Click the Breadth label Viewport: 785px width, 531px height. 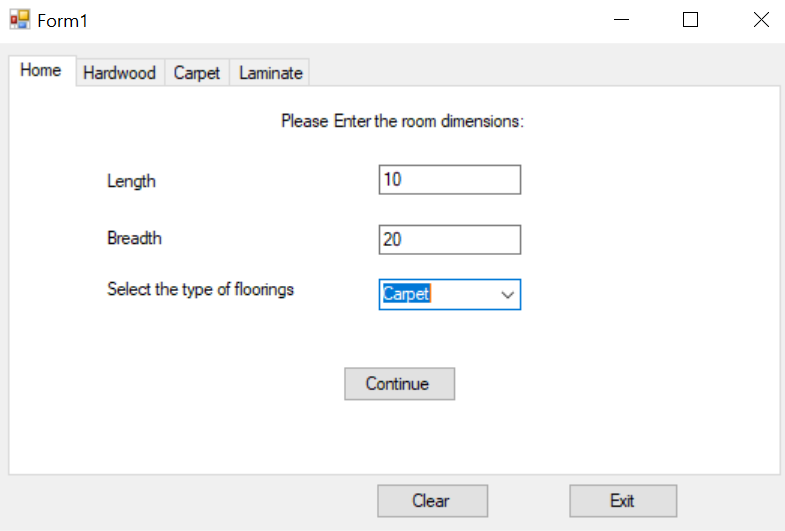(134, 239)
